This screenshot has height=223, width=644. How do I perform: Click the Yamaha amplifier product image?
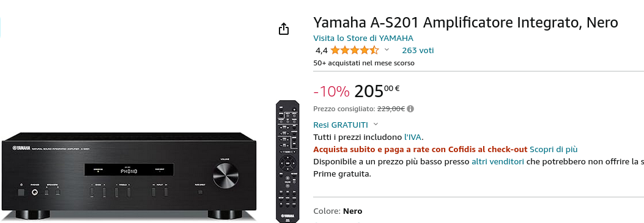point(129,175)
